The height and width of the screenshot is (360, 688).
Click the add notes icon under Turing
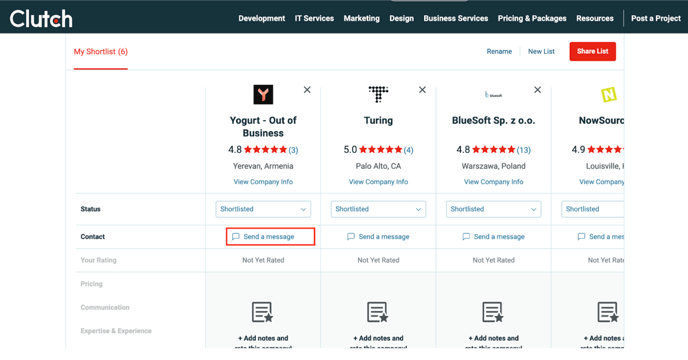[x=377, y=312]
